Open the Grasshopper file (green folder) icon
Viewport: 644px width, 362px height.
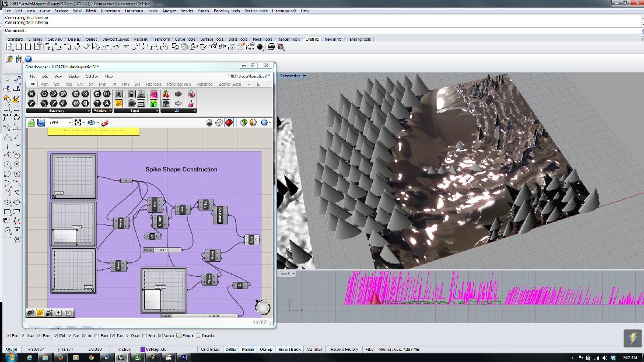pyautogui.click(x=32, y=123)
